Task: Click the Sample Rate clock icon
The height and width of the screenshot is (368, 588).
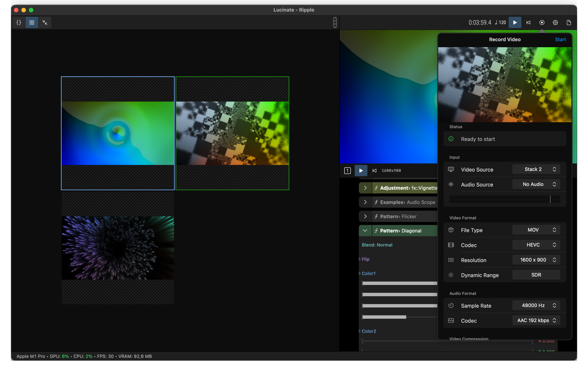Action: [x=451, y=305]
